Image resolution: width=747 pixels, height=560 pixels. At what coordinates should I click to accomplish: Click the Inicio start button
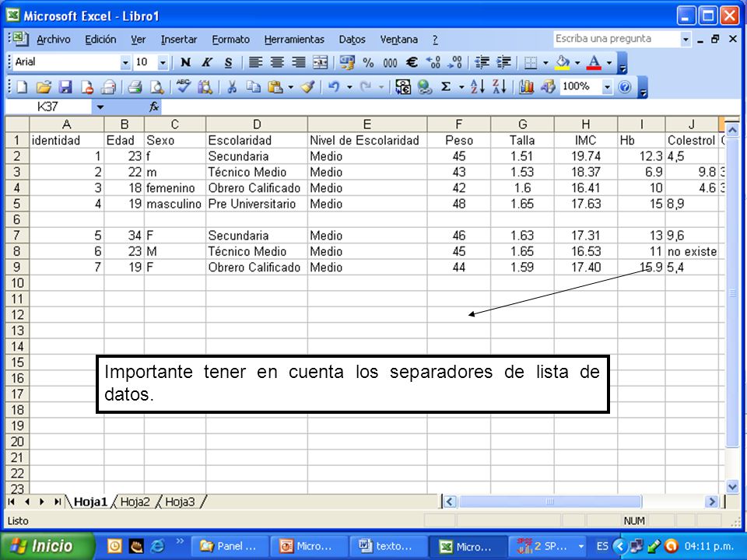coord(47,546)
